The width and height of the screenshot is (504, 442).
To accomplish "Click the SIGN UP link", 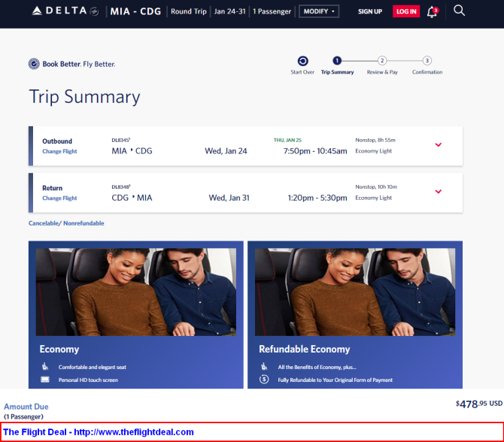I will (x=370, y=11).
